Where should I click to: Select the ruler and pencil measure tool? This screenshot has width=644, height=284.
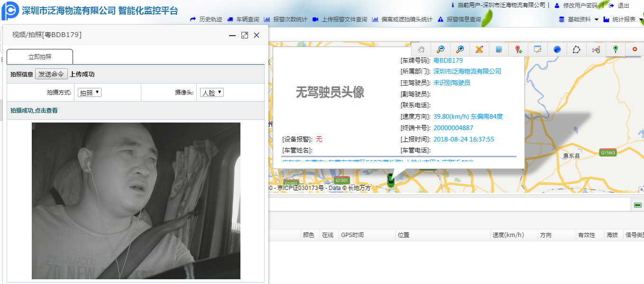coord(479,49)
